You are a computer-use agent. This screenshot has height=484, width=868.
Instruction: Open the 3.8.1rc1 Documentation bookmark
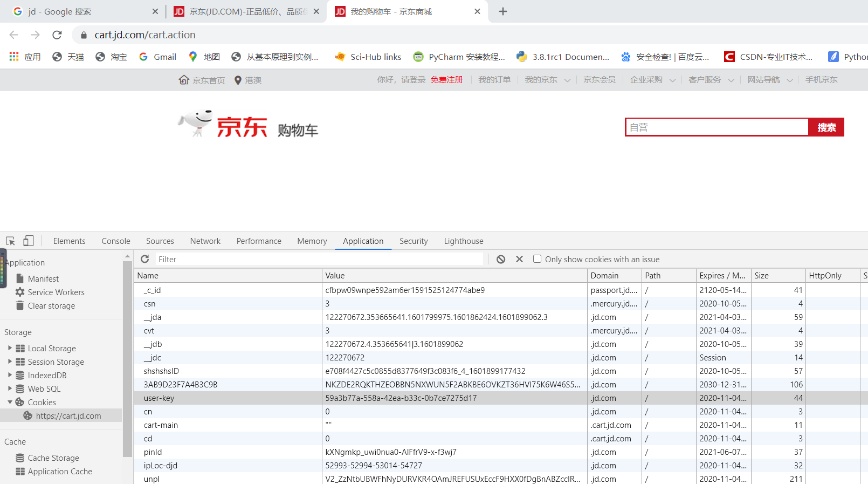click(x=563, y=57)
